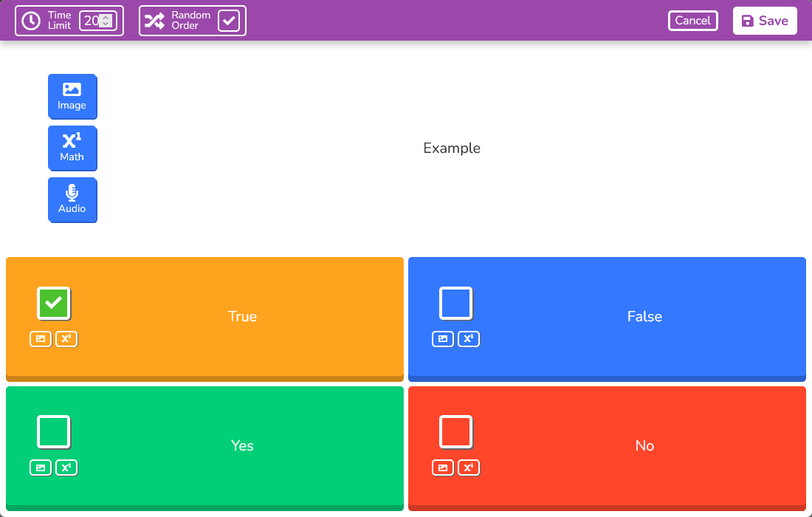Click the Example question text to edit it
Viewport: 812px width, 517px height.
click(x=451, y=148)
